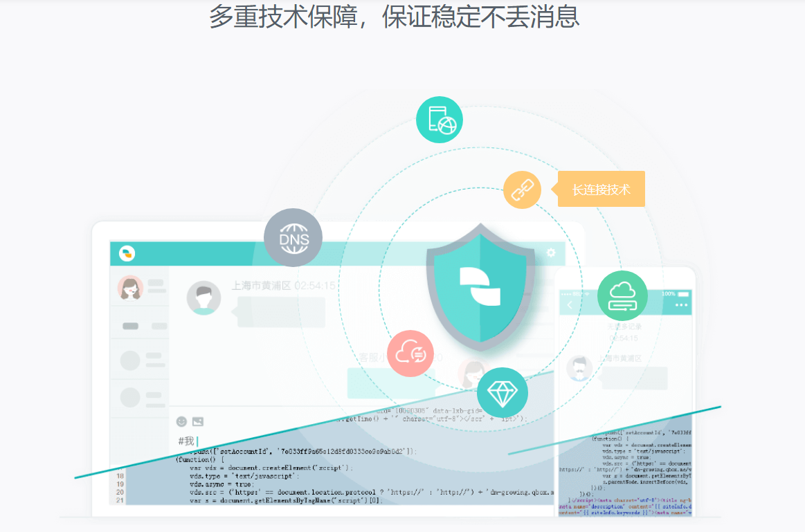Click the bearded avatar in phone mockup

pyautogui.click(x=579, y=368)
